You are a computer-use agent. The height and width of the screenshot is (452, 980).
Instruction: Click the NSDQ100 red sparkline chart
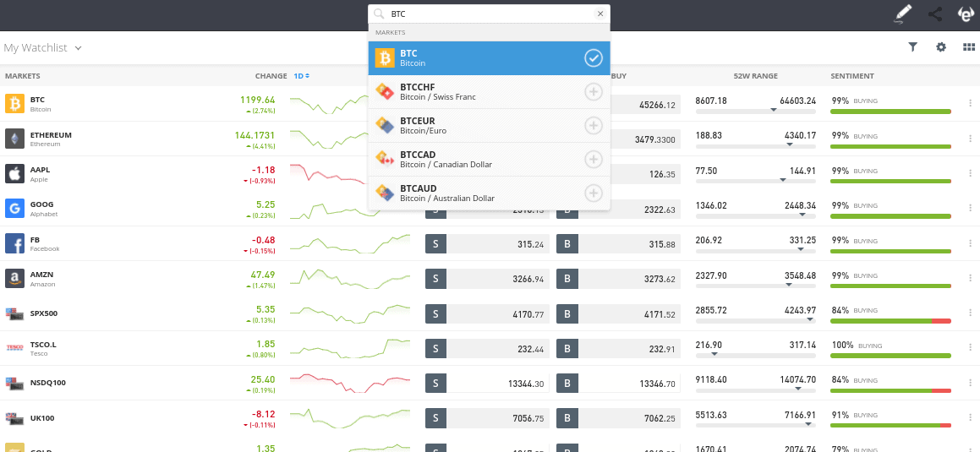(350, 384)
